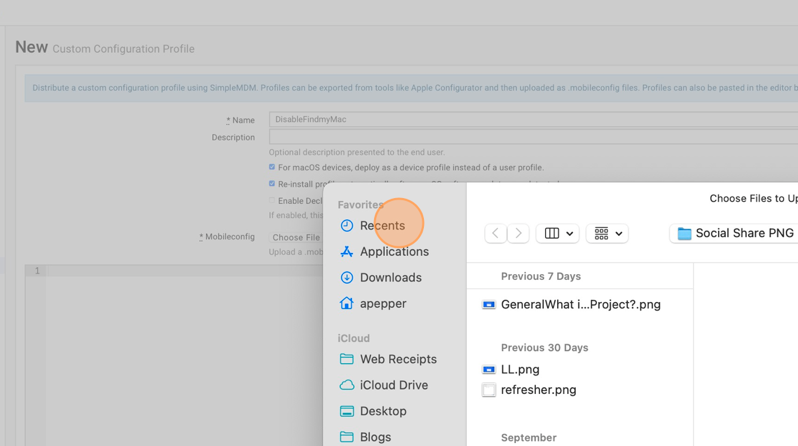Viewport: 798px width, 446px height.
Task: Click the Name input field
Action: (x=533, y=119)
